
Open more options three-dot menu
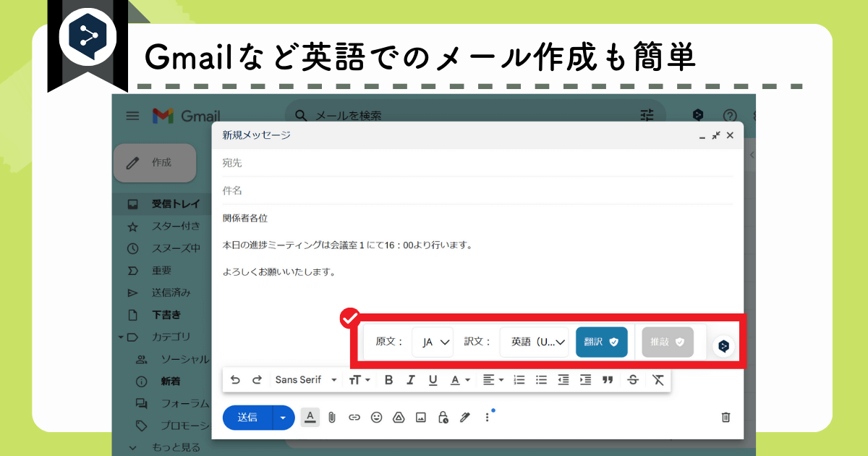point(487,418)
